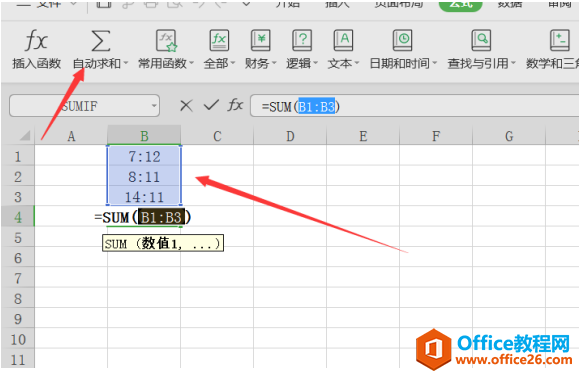Select row header 8

(x=18, y=298)
